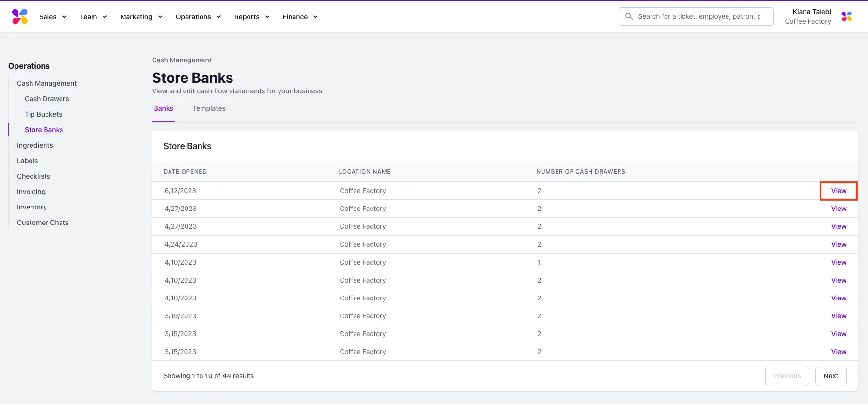The height and width of the screenshot is (404, 868).
Task: Open Checklists in the sidebar
Action: tap(33, 176)
